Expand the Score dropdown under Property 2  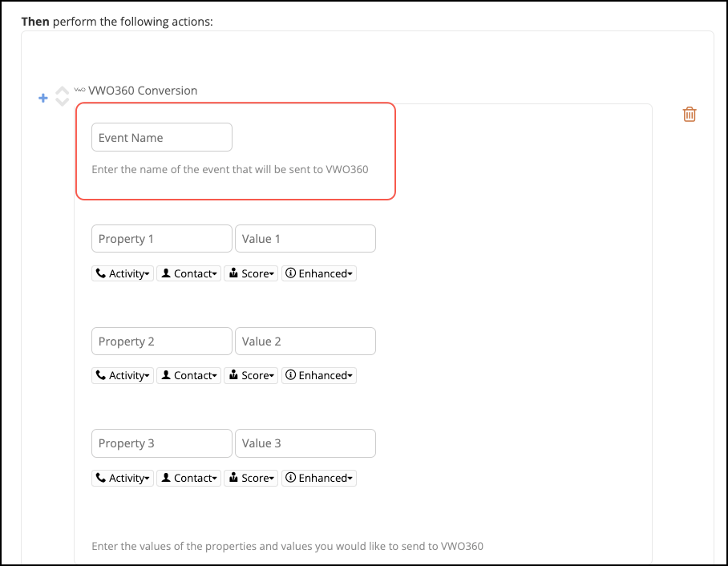pyautogui.click(x=251, y=375)
